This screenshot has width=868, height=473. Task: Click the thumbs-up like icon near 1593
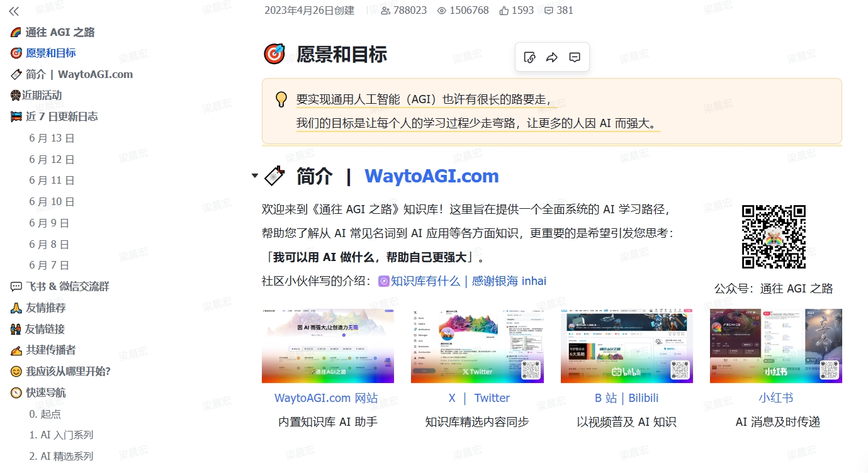coord(504,10)
